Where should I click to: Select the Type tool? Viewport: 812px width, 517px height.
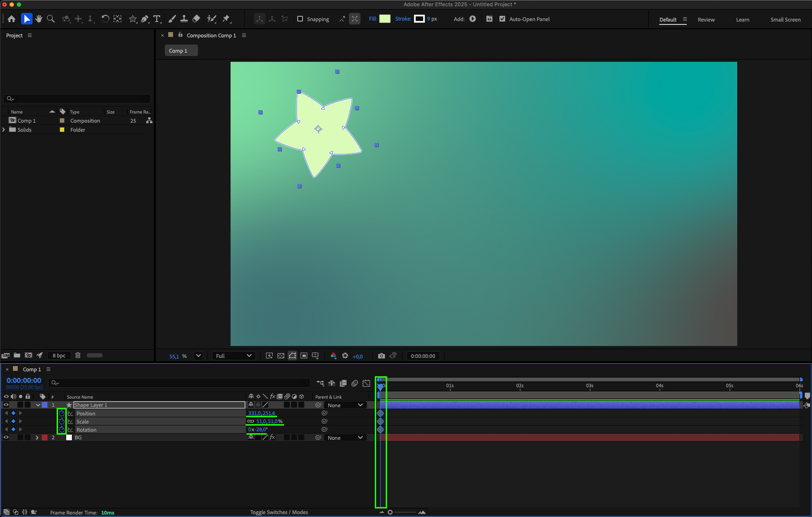(157, 19)
